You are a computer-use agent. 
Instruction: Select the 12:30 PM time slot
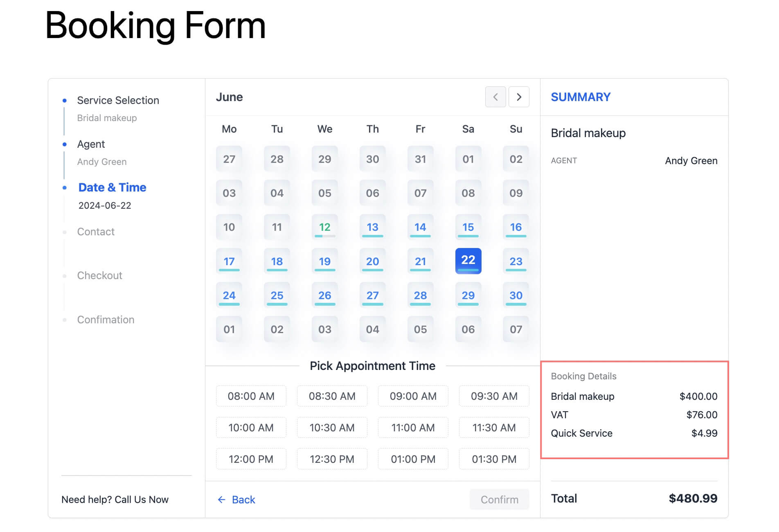pyautogui.click(x=332, y=459)
